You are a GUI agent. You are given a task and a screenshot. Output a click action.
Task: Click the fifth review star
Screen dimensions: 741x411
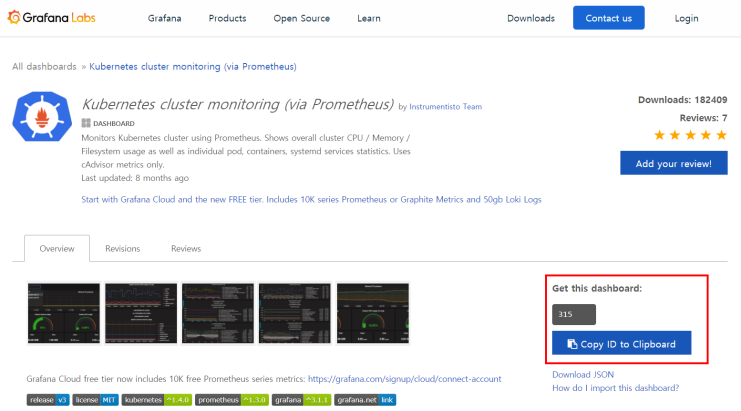tap(721, 136)
